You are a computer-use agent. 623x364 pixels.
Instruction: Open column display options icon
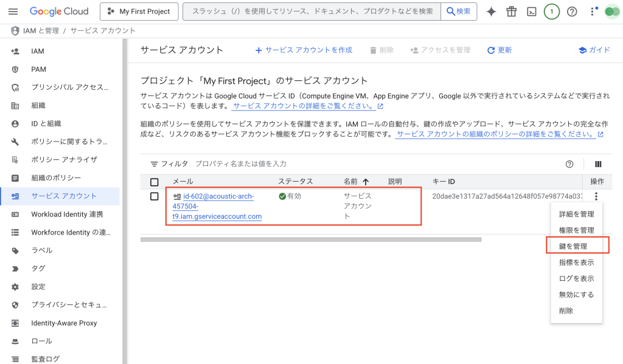[x=598, y=164]
